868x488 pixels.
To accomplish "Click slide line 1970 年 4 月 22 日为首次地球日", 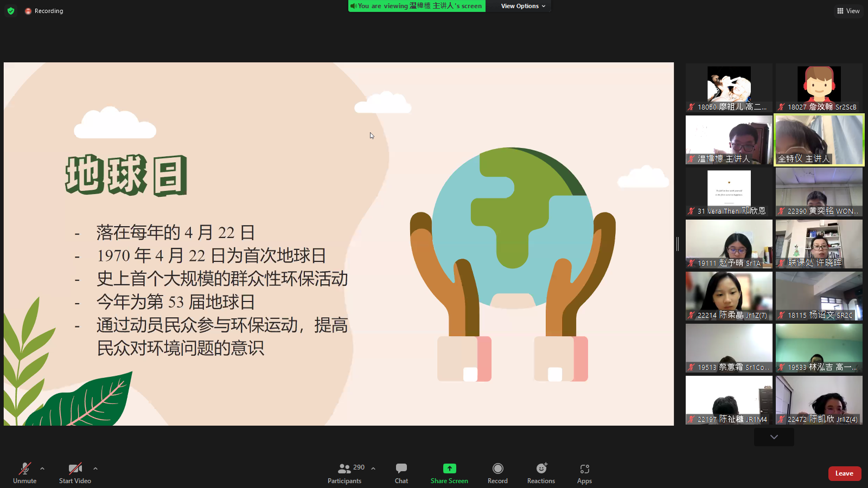I will pyautogui.click(x=212, y=255).
